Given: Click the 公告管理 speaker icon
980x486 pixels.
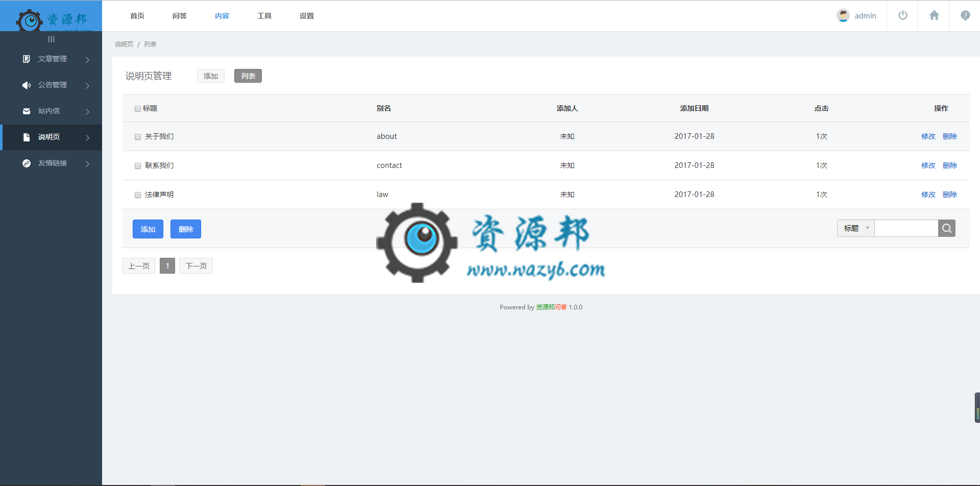Looking at the screenshot, I should tap(27, 85).
